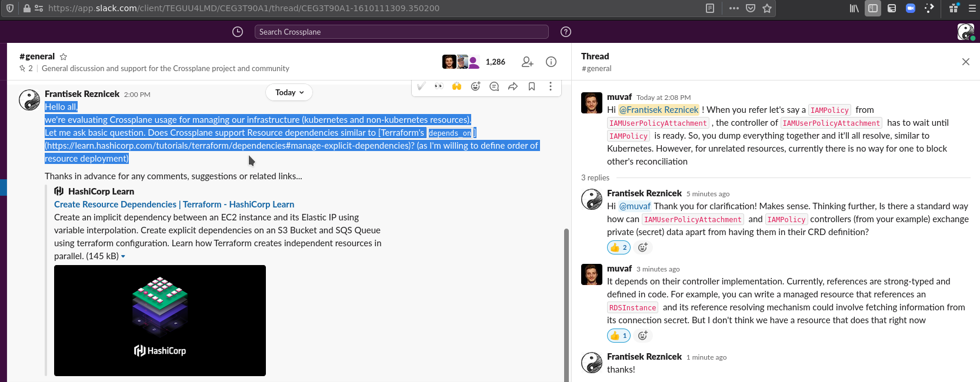Click 1 minute ago timestamp on thanks reply
The width and height of the screenshot is (980, 382).
[x=706, y=357]
